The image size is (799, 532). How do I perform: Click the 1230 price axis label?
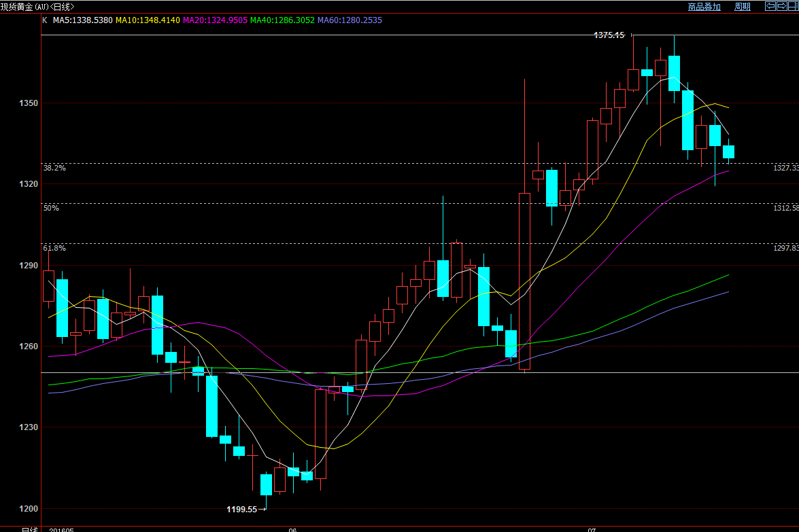pyautogui.click(x=29, y=427)
